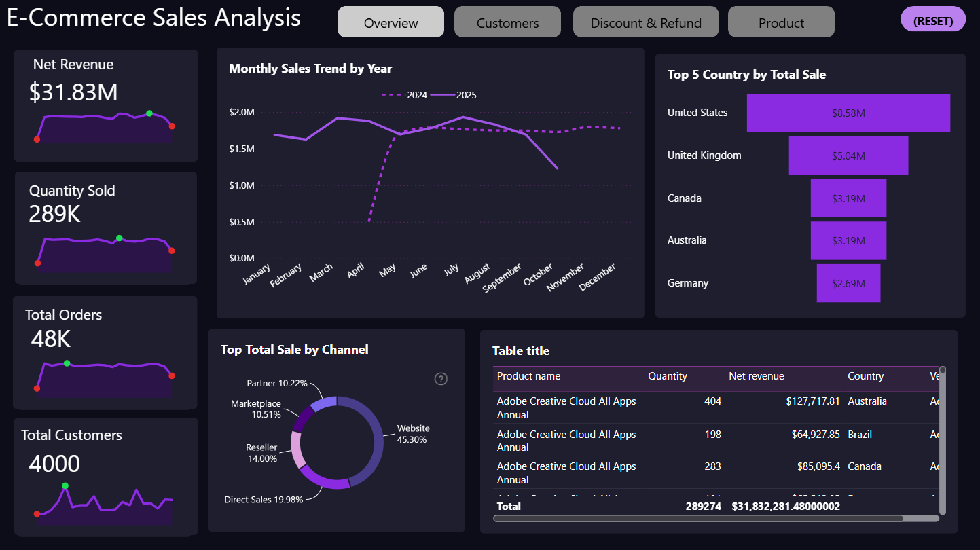Click the total quantity 289274

(704, 506)
